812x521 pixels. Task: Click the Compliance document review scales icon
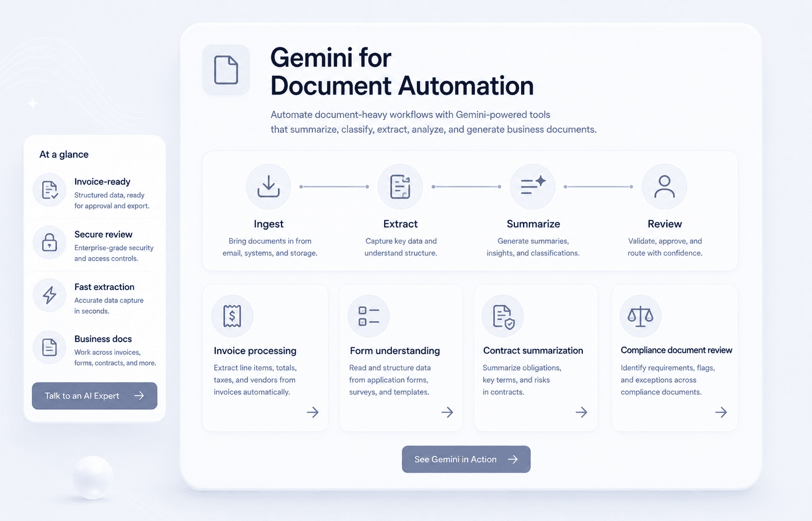tap(640, 316)
